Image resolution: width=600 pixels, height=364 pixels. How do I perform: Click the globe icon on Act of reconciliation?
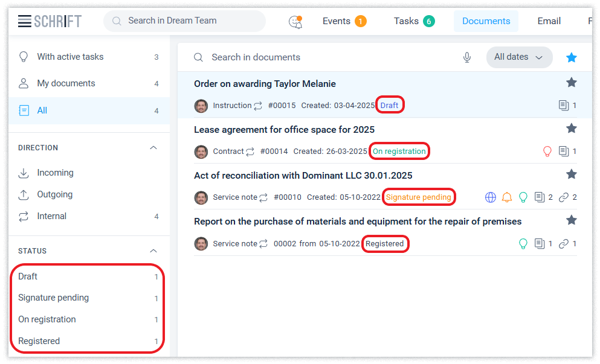491,197
